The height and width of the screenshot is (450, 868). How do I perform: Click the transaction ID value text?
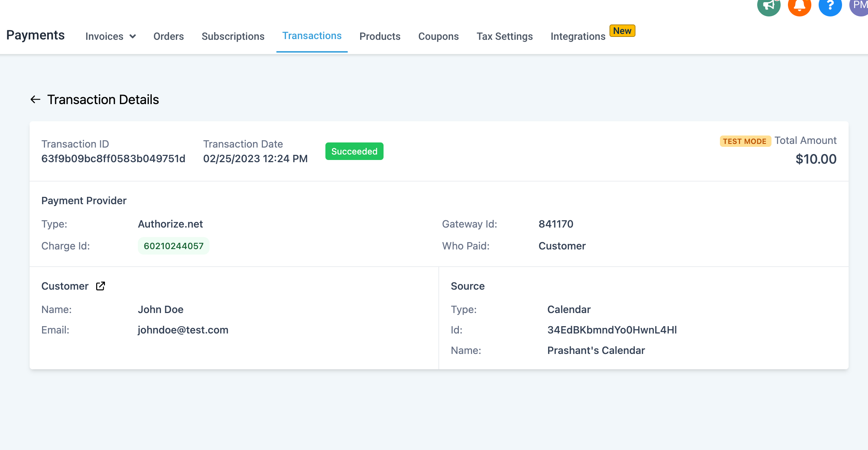click(x=113, y=159)
